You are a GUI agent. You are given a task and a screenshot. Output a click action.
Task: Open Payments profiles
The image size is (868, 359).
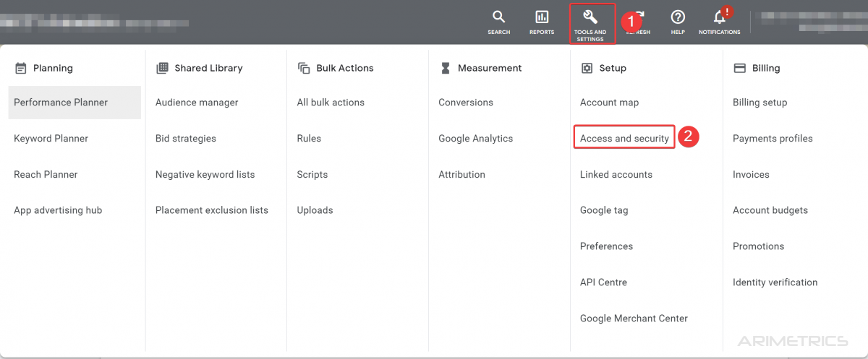[773, 139]
